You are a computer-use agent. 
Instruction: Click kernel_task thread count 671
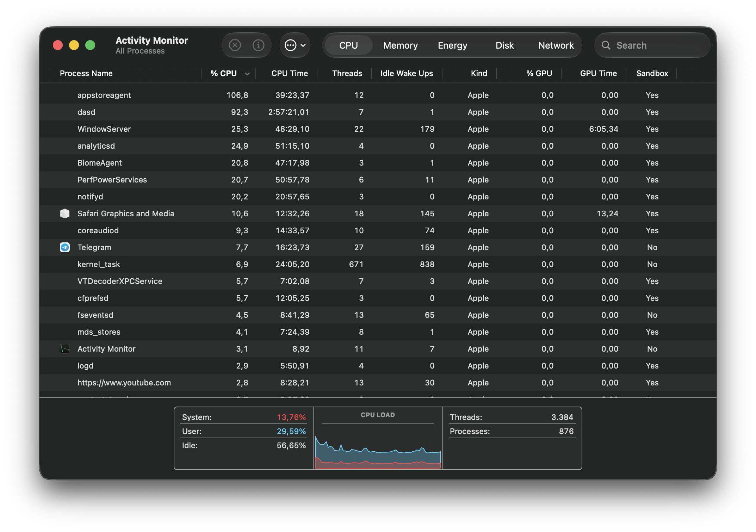356,264
